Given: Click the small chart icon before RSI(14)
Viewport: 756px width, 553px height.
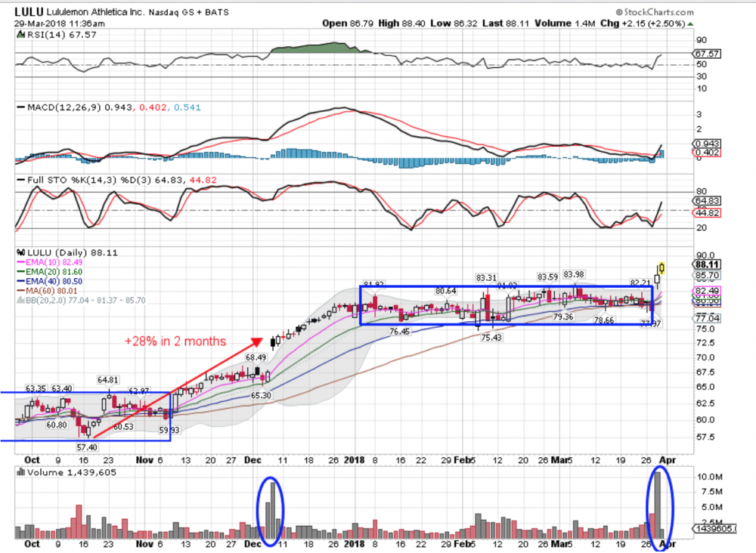Looking at the screenshot, I should (x=20, y=34).
